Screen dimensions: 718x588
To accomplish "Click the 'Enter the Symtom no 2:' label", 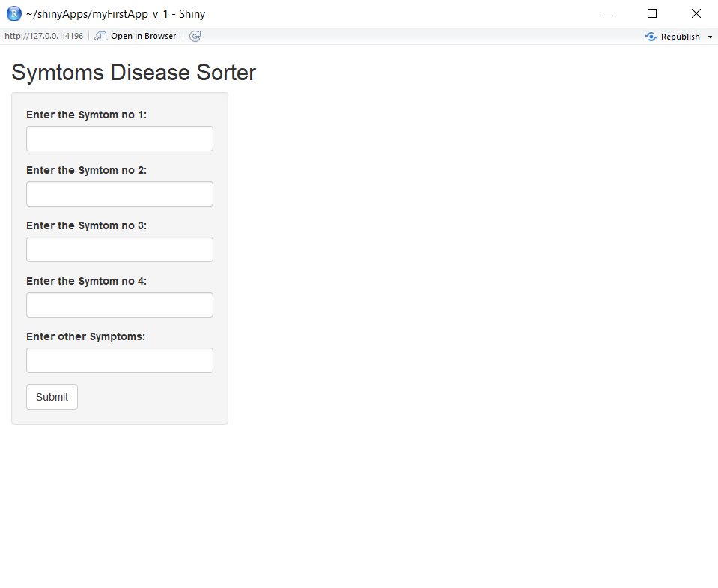I will pyautogui.click(x=86, y=170).
